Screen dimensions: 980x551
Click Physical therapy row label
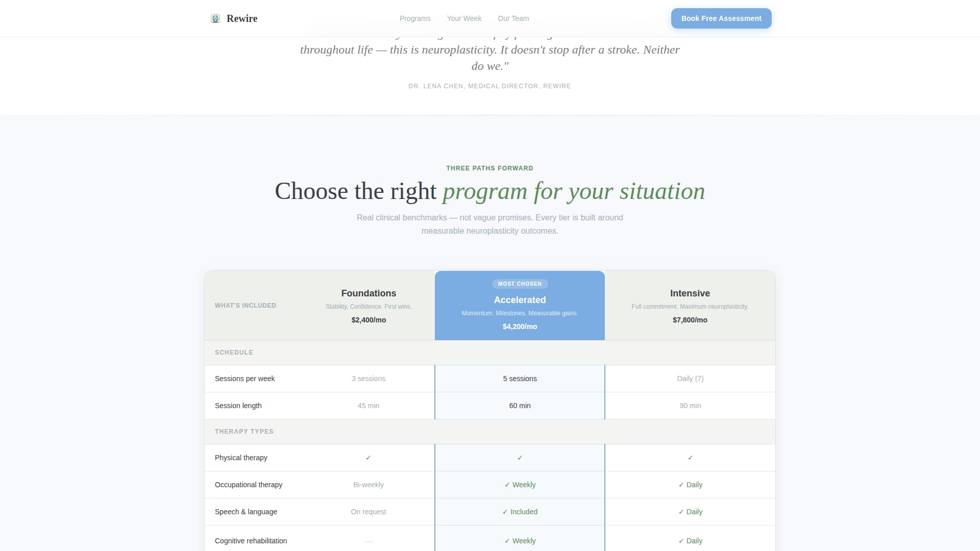pyautogui.click(x=241, y=458)
